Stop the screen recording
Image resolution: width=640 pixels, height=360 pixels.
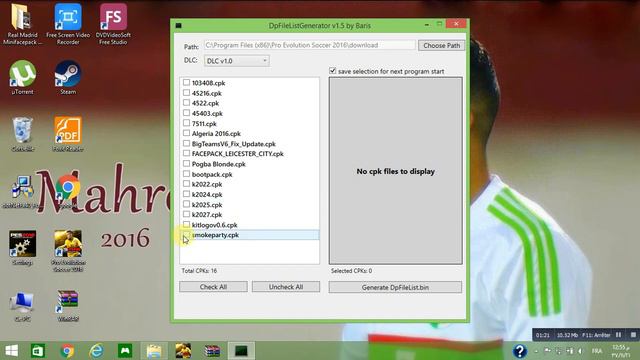point(633,335)
